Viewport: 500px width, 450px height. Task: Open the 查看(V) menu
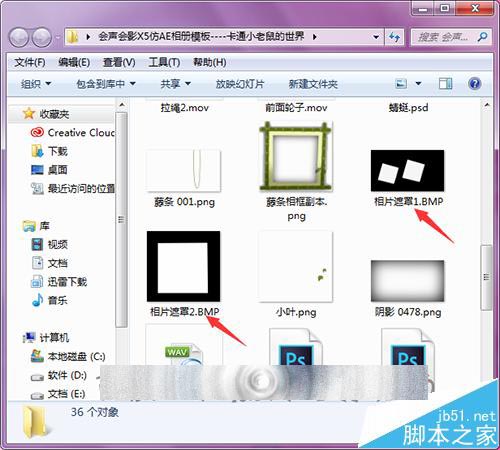click(119, 62)
